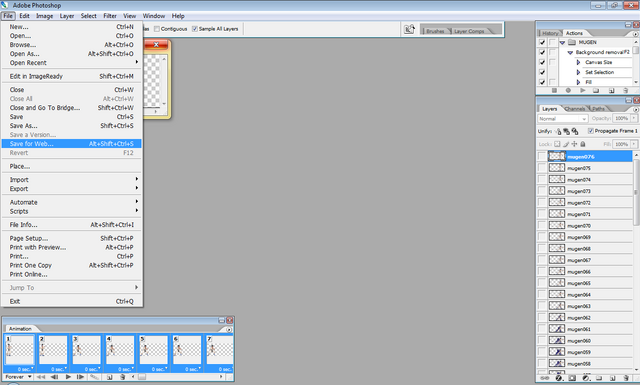640x385 pixels.
Task: Lock transparent pixels in Layers panel
Action: pos(557,144)
